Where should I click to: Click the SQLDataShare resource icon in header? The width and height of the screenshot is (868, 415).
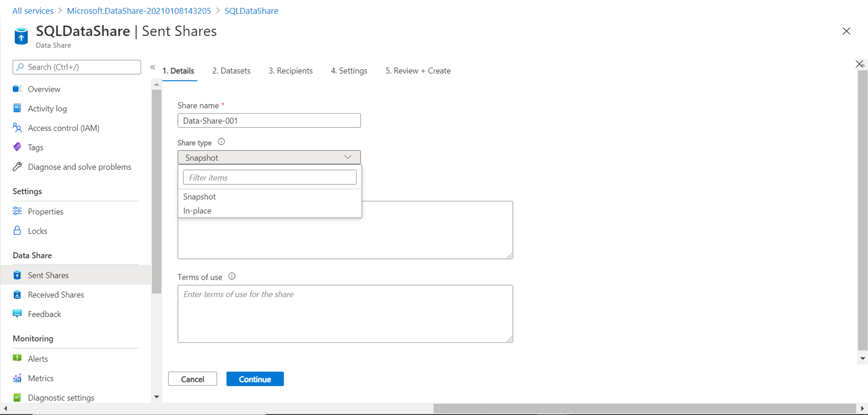[x=21, y=36]
